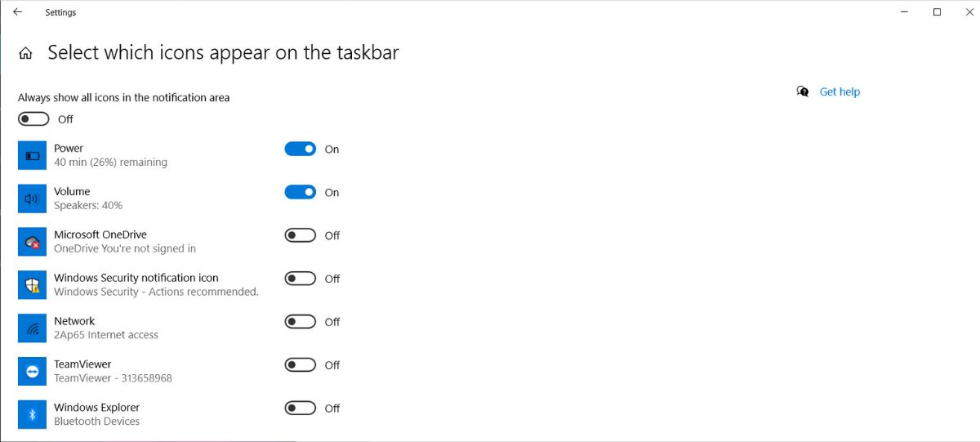Click the Volume speaker icon
Screen dimensions: 980x442
pos(33,199)
